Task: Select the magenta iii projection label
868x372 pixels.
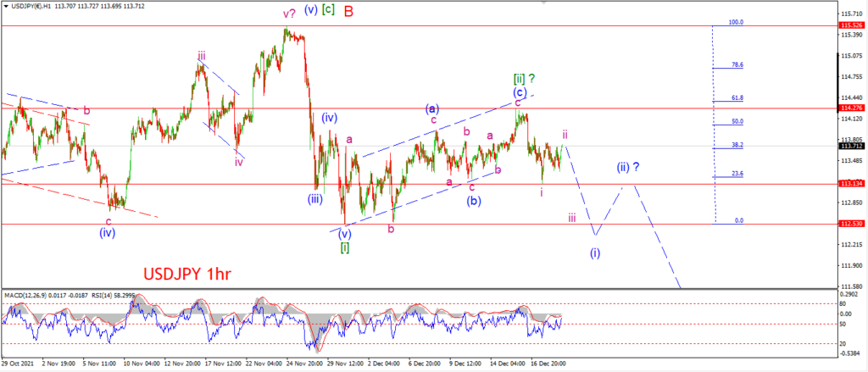Action: 572,218
